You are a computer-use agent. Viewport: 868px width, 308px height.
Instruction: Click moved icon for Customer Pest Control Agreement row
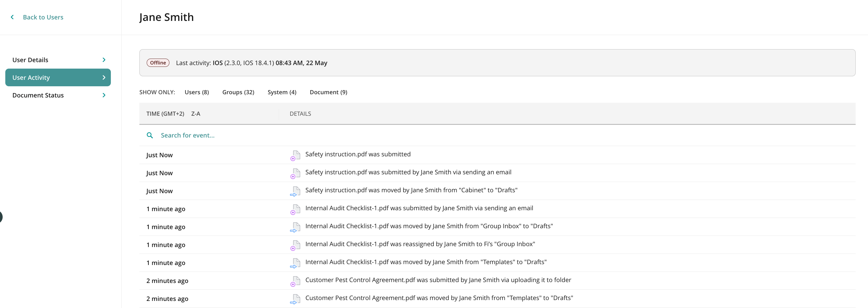pyautogui.click(x=295, y=299)
